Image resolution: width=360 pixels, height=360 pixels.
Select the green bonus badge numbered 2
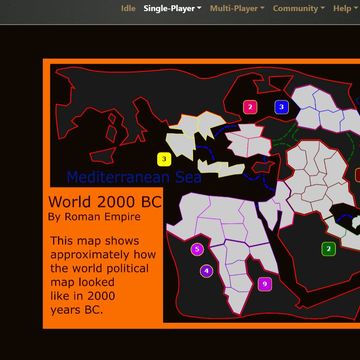pyautogui.click(x=329, y=249)
